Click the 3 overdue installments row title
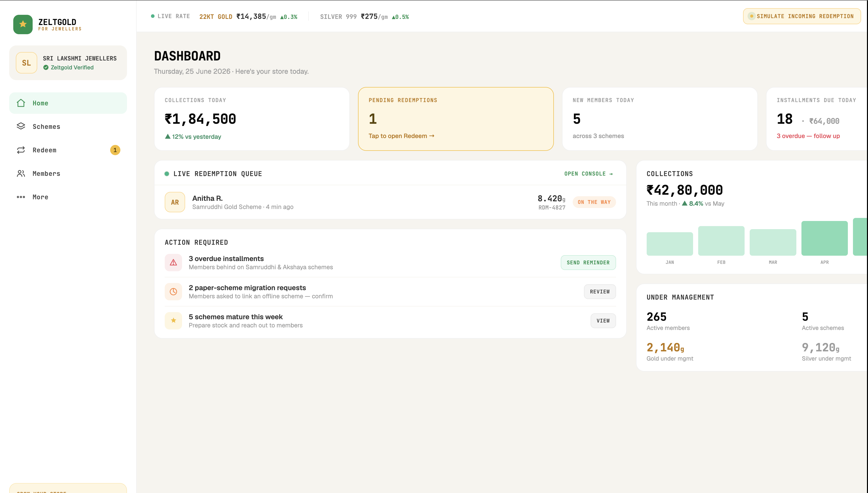The width and height of the screenshot is (868, 493). 226,259
